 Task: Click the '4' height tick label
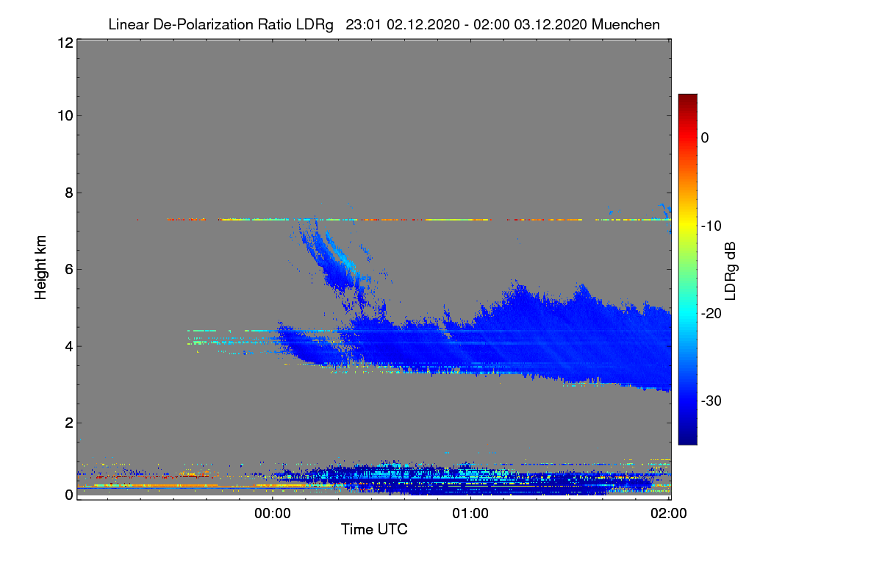(x=68, y=346)
